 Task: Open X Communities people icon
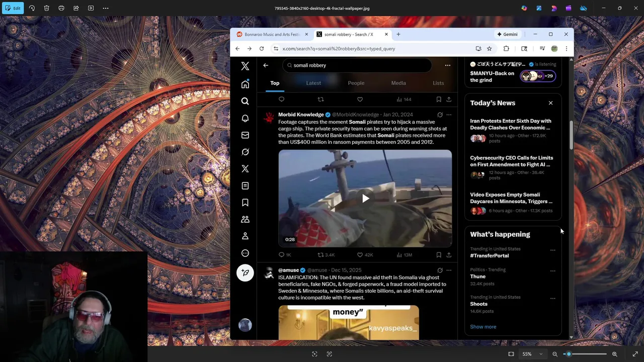[x=245, y=219]
